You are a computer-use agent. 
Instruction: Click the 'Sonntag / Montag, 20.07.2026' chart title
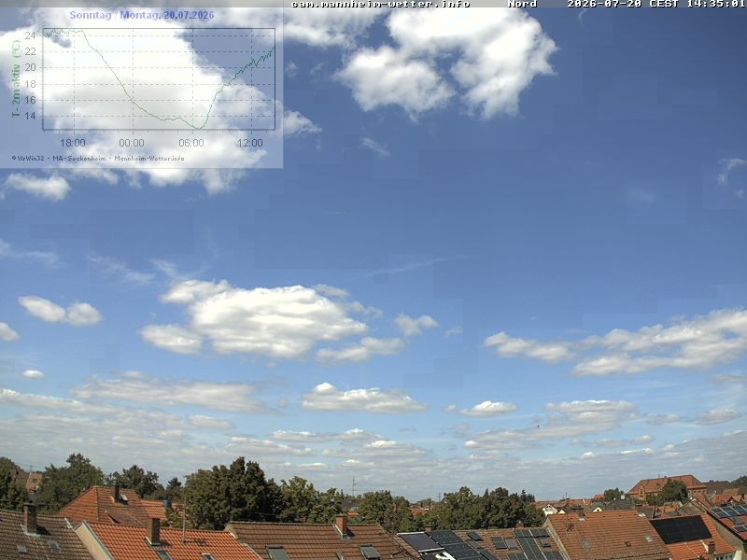pyautogui.click(x=142, y=15)
